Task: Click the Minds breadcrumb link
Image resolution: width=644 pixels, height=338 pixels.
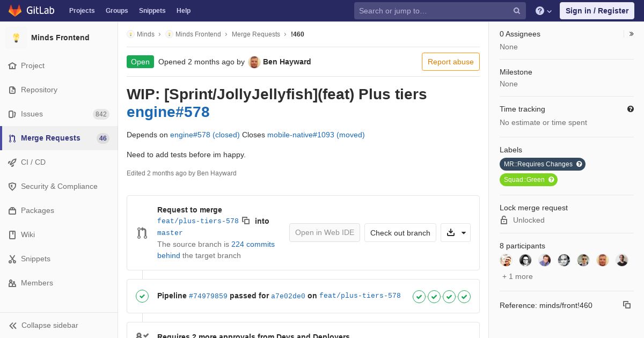Action: [145, 34]
